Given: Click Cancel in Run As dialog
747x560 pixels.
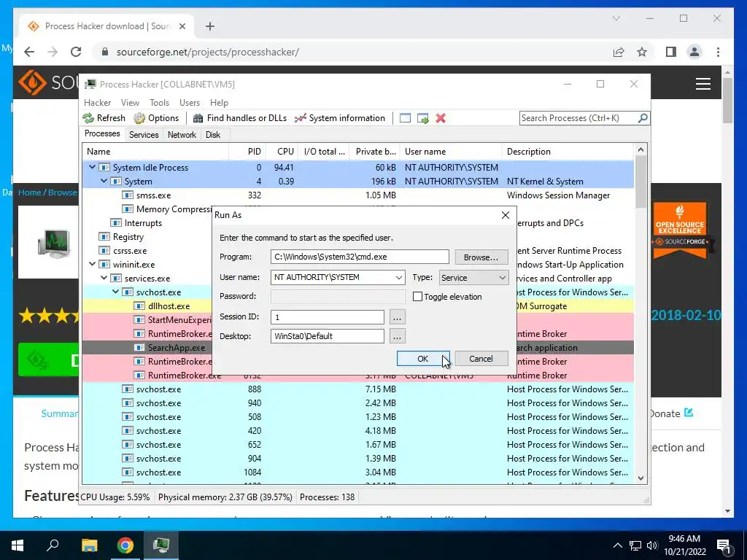Looking at the screenshot, I should [481, 359].
